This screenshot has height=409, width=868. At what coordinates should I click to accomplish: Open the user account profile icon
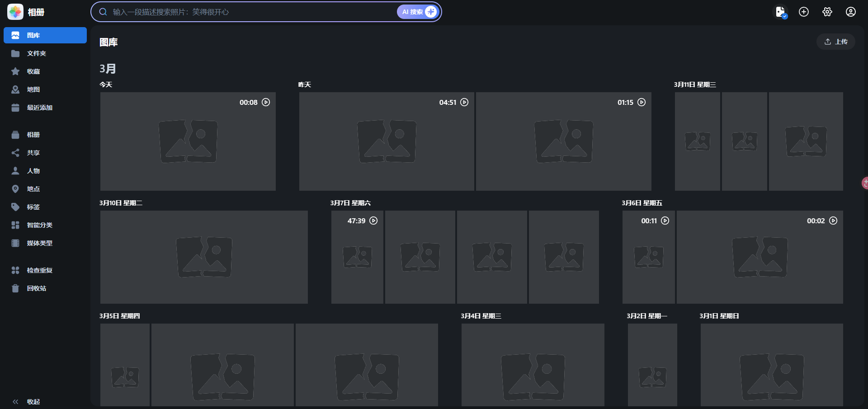tap(851, 12)
